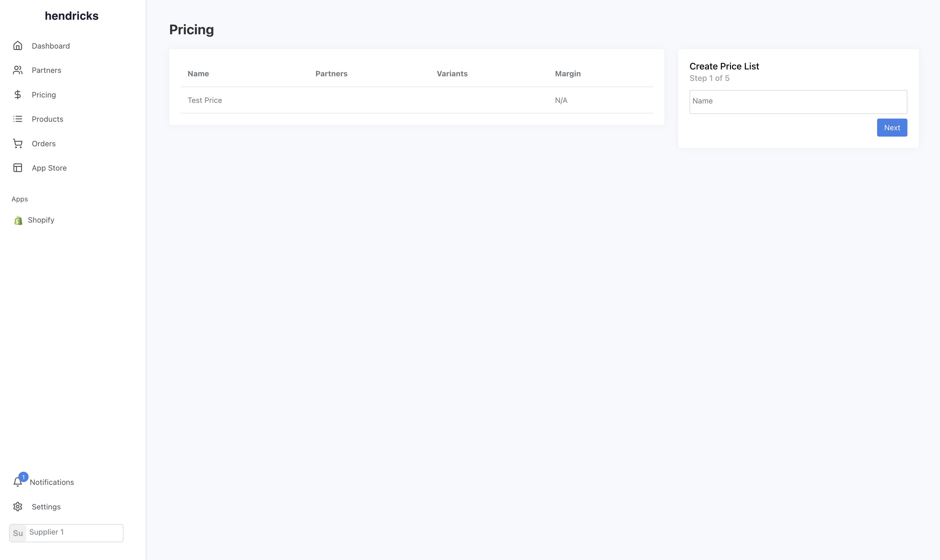The width and height of the screenshot is (940, 560).
Task: Toggle the Notifications badge indicator
Action: point(23,476)
